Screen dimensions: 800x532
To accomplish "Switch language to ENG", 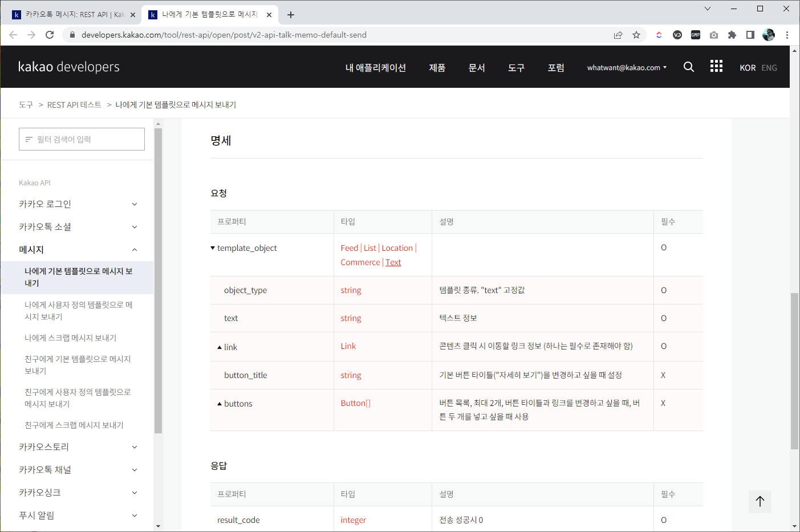I will point(769,68).
